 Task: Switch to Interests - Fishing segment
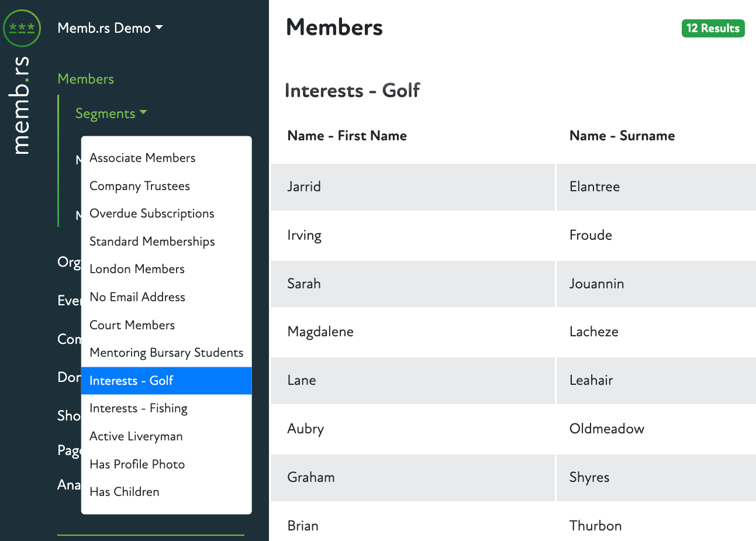click(x=138, y=408)
